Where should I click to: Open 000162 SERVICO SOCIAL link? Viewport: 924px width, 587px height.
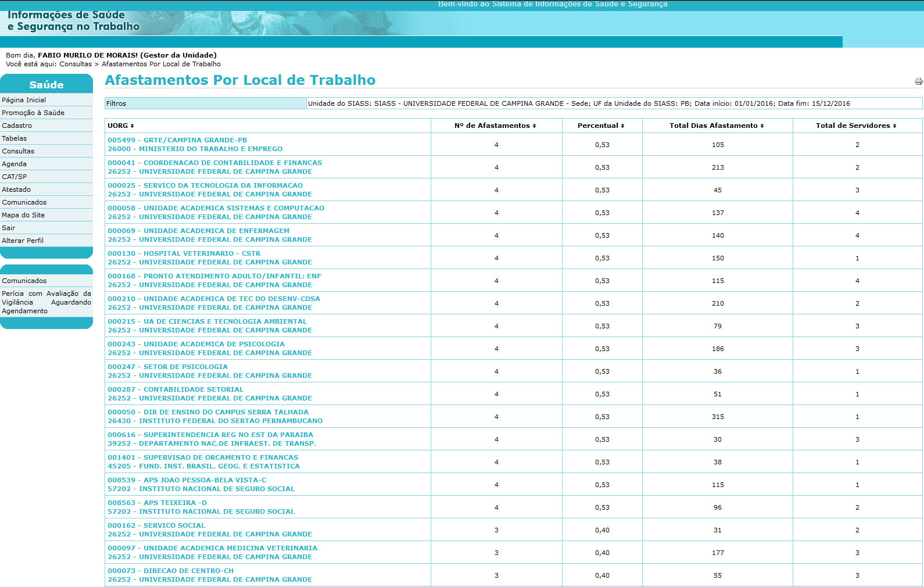tap(156, 525)
